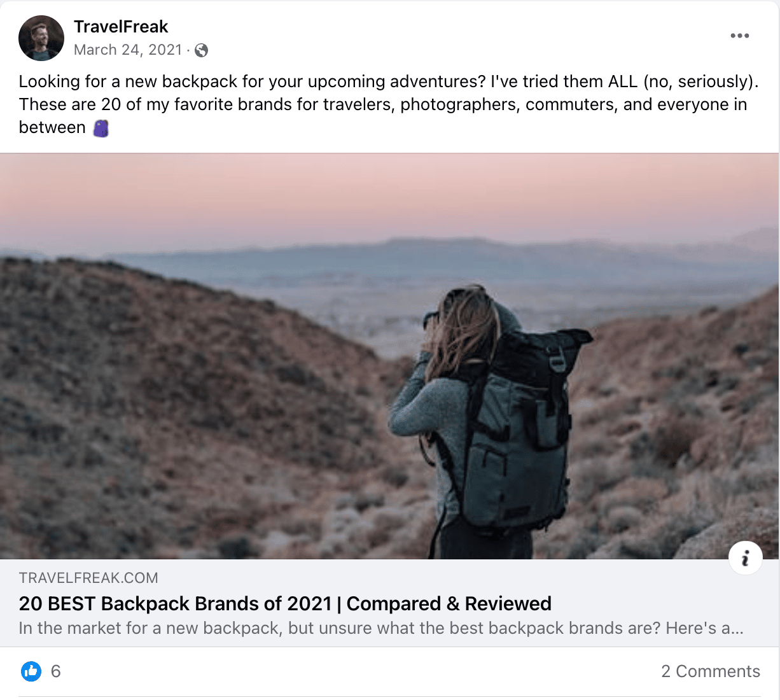Open the 2 Comments link

[711, 671]
